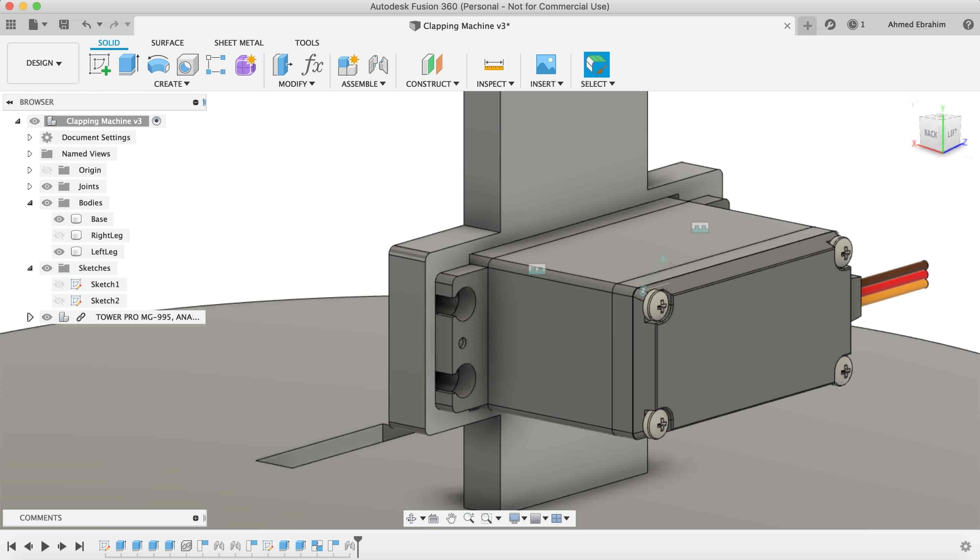Expand Document Settings node

[x=30, y=137]
